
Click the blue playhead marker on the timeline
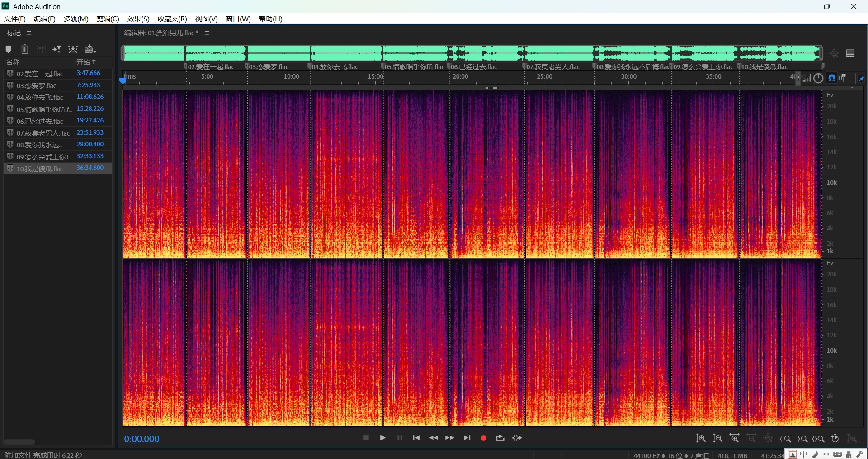coord(123,80)
